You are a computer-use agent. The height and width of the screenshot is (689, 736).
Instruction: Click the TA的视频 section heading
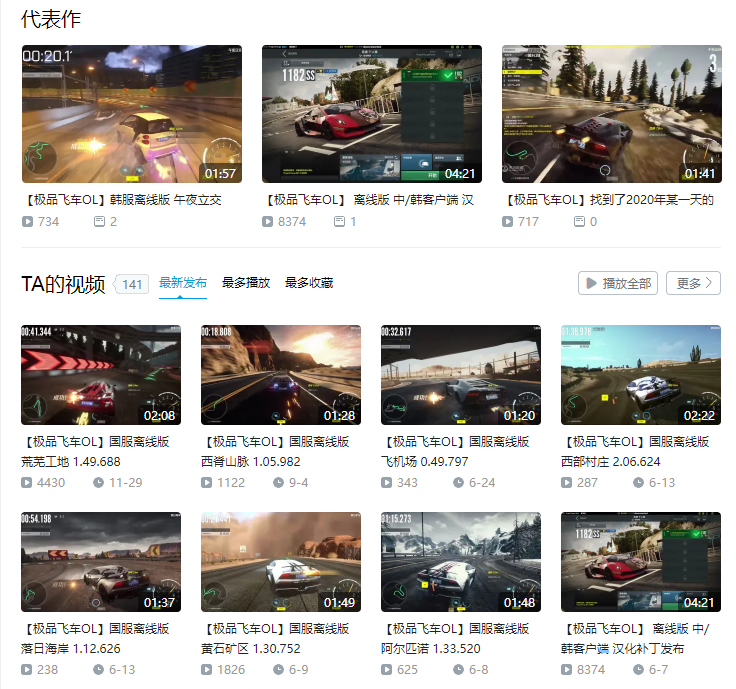tap(63, 284)
